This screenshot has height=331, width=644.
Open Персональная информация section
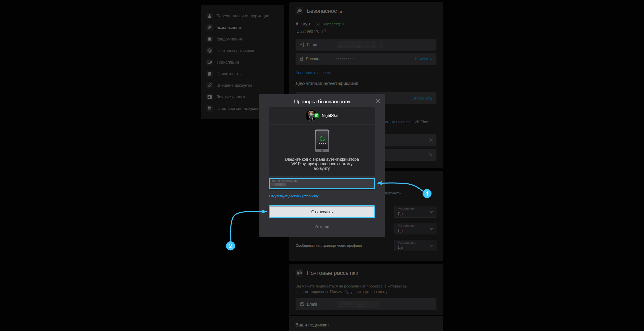click(243, 16)
